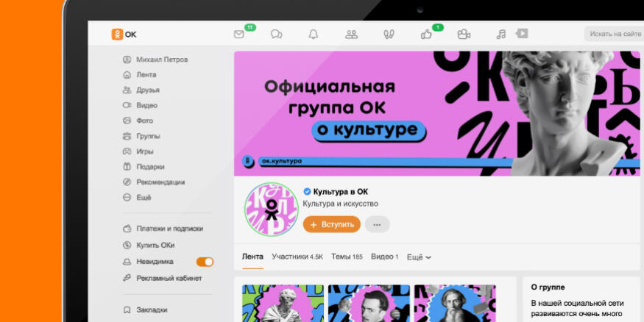644x322 pixels.
Task: Join the group with Вступить button
Action: pos(332,224)
